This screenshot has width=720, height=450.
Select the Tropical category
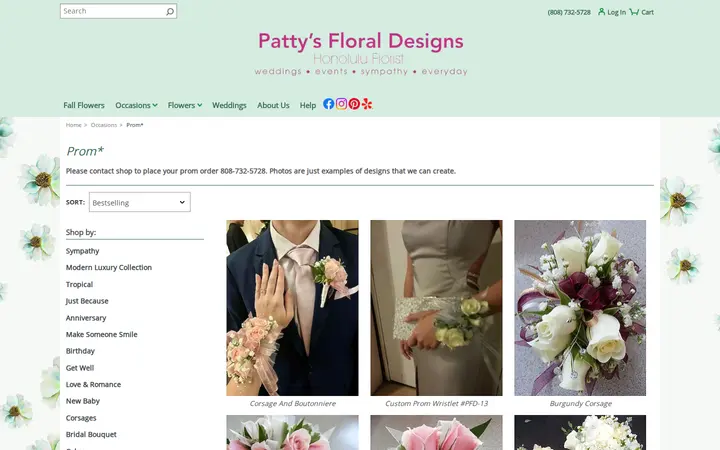click(x=79, y=284)
